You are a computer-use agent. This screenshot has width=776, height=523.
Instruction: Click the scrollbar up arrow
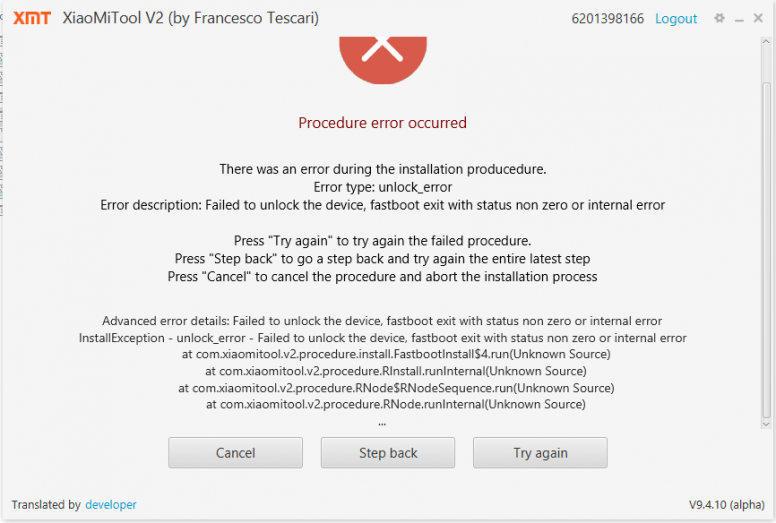[x=766, y=43]
